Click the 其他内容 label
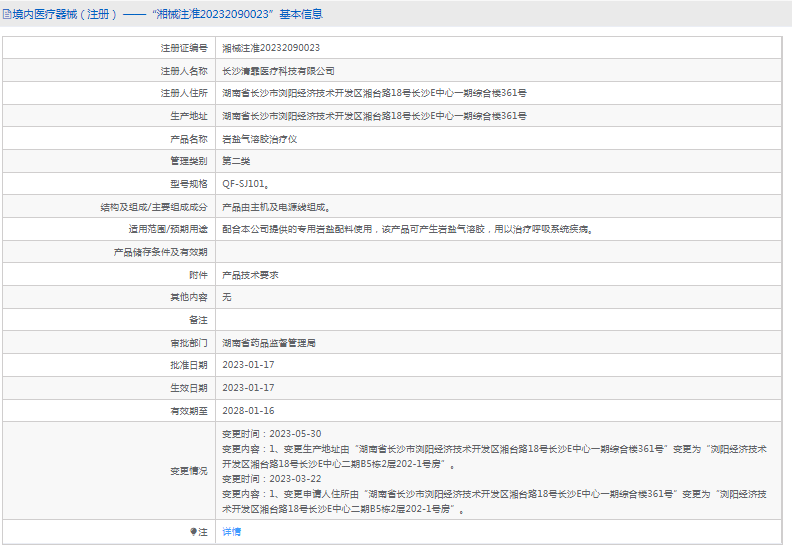The width and height of the screenshot is (792, 553). (x=188, y=297)
